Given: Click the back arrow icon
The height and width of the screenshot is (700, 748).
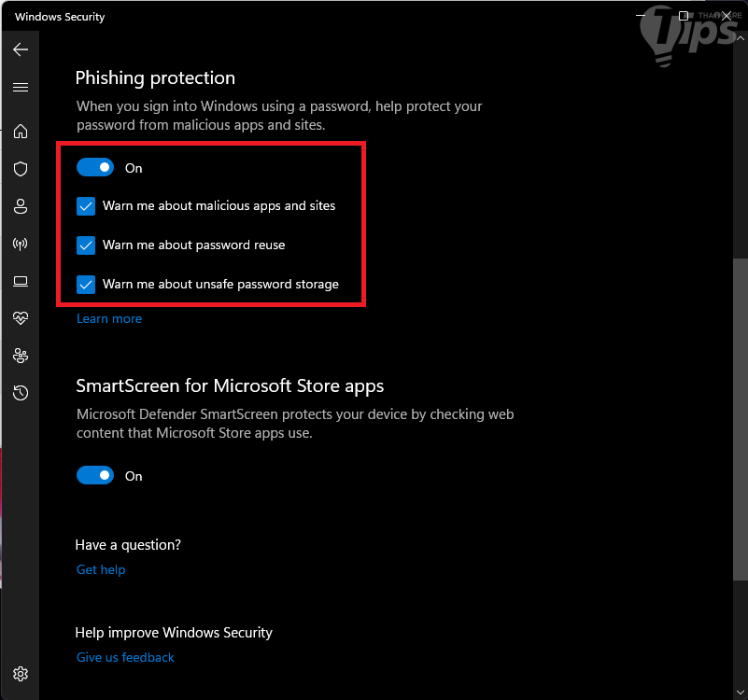Looking at the screenshot, I should click(x=21, y=49).
